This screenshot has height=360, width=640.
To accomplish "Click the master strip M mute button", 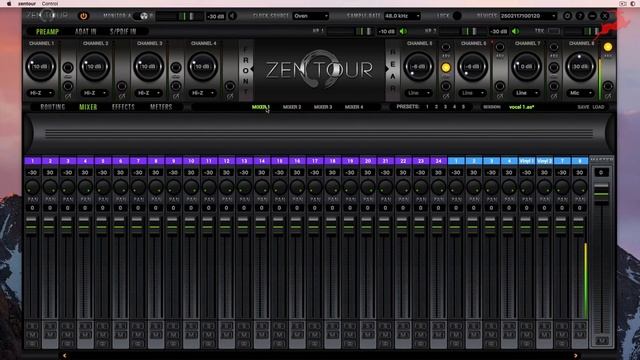I will 601,340.
